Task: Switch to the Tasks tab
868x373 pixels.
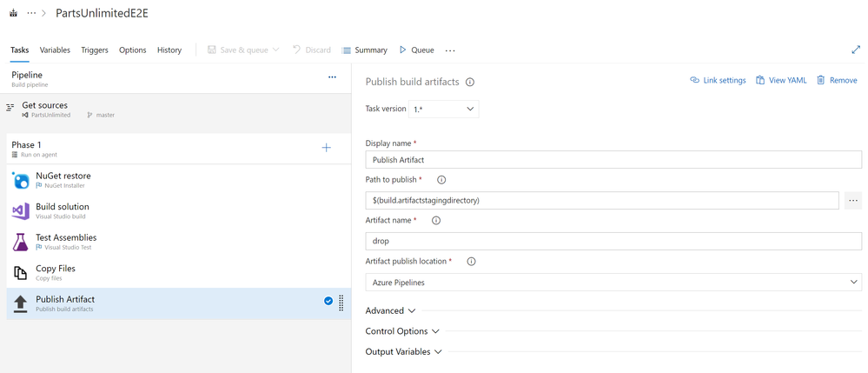Action: click(19, 50)
